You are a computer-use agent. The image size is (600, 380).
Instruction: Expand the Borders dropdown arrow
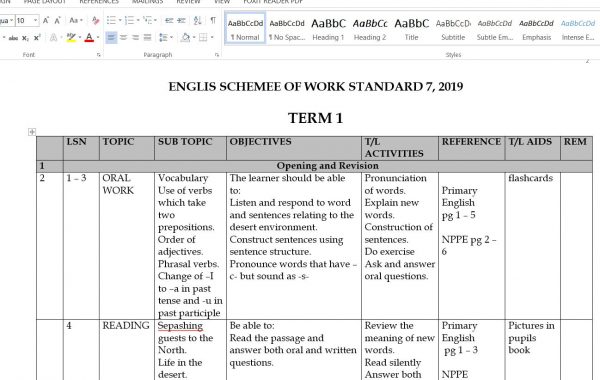212,38
